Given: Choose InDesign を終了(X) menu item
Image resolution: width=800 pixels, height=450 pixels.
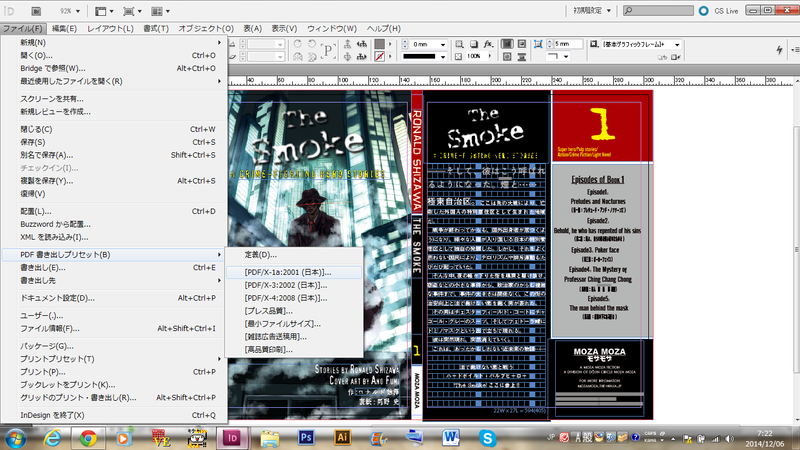Looking at the screenshot, I should [x=115, y=415].
